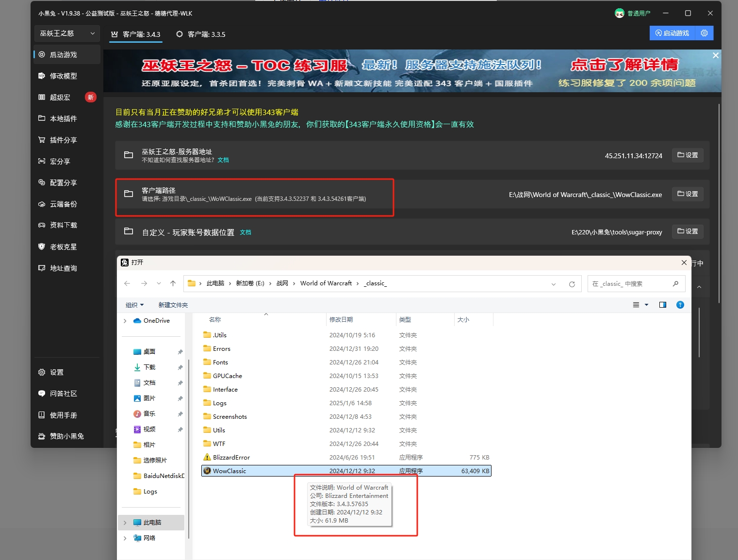Image resolution: width=738 pixels, height=560 pixels.
Task: Click the 地址查询 icon
Action: 42,268
